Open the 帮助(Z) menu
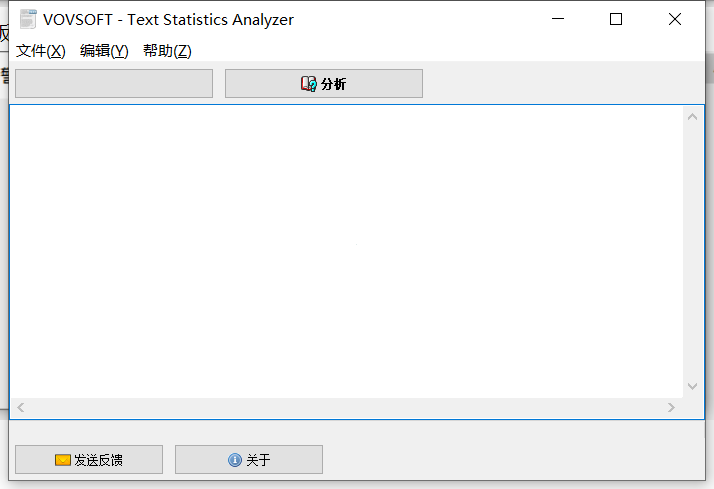The width and height of the screenshot is (714, 489). coord(167,51)
